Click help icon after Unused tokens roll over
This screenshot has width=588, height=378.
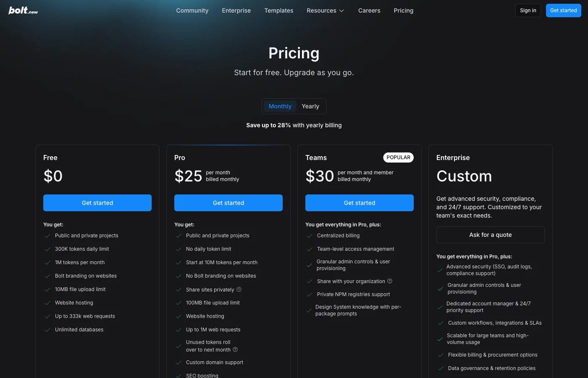click(235, 349)
